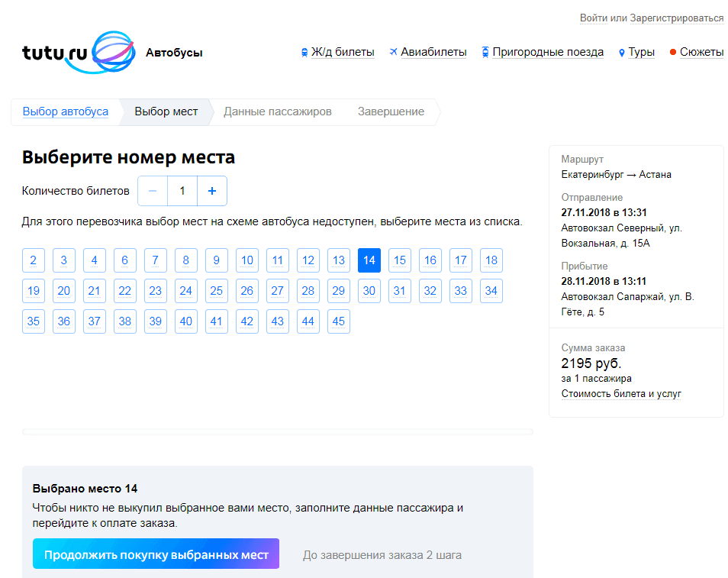Screen dimensions: 728x578
Task: Open the tutu.ru logo home page
Action: 79,53
